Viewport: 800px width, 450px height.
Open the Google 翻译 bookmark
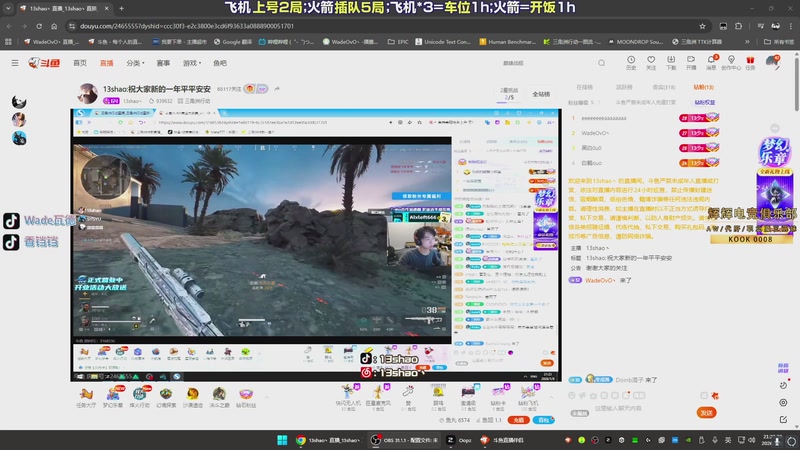[233, 42]
